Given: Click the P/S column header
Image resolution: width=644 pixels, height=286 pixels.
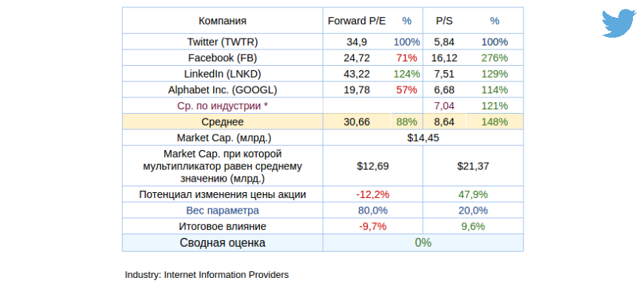Looking at the screenshot, I should pos(444,21).
